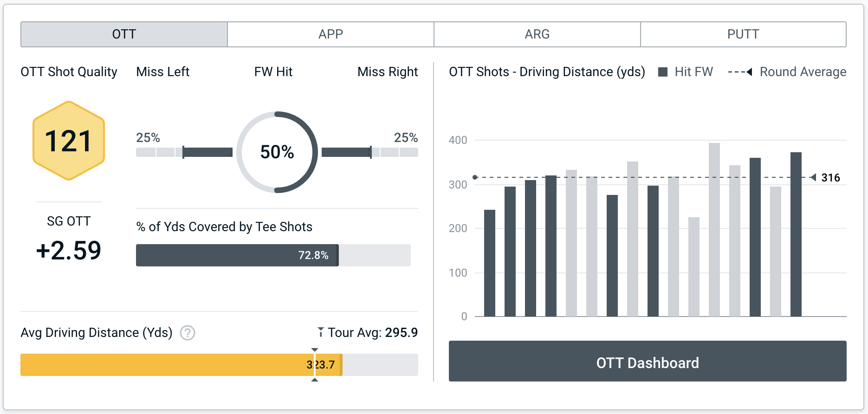Click the Hit FW legend square
This screenshot has width=868, height=414.
coord(663,72)
